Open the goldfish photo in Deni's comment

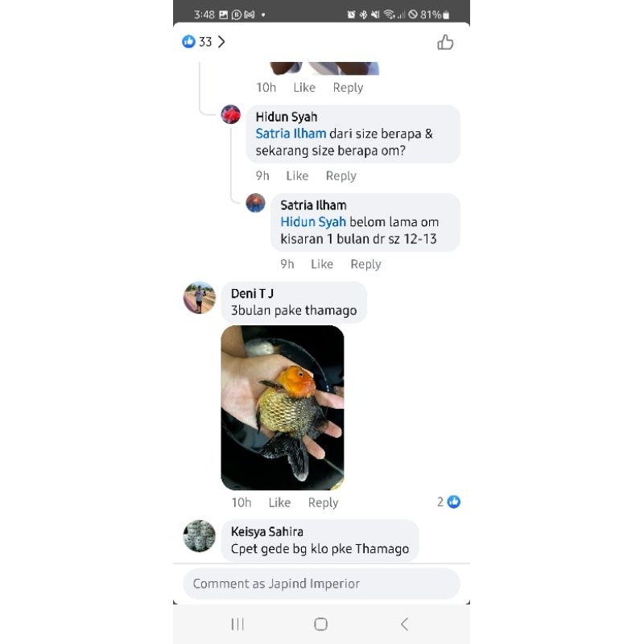point(283,408)
